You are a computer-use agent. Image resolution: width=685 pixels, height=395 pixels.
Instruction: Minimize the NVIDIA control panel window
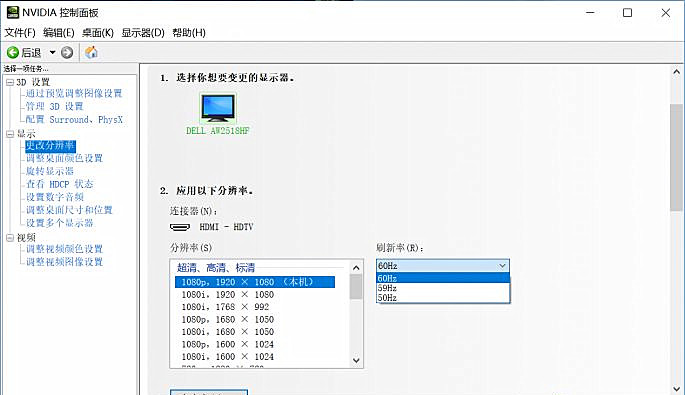590,13
